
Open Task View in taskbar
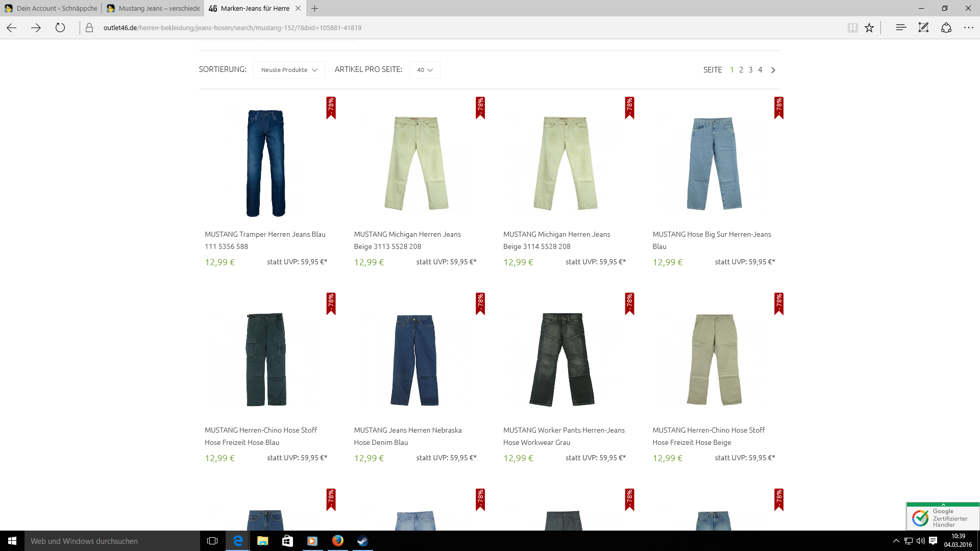212,541
